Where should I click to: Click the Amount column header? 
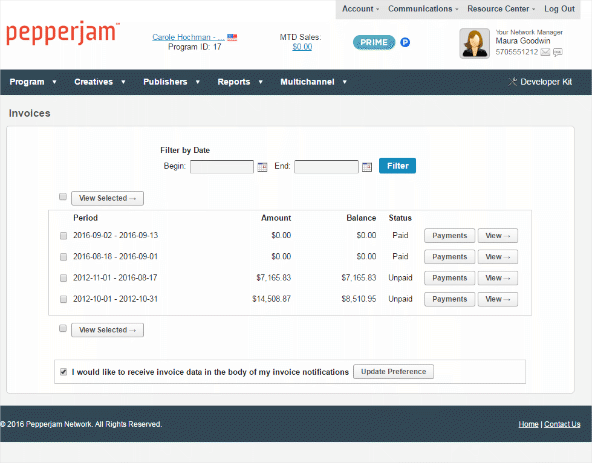276,218
